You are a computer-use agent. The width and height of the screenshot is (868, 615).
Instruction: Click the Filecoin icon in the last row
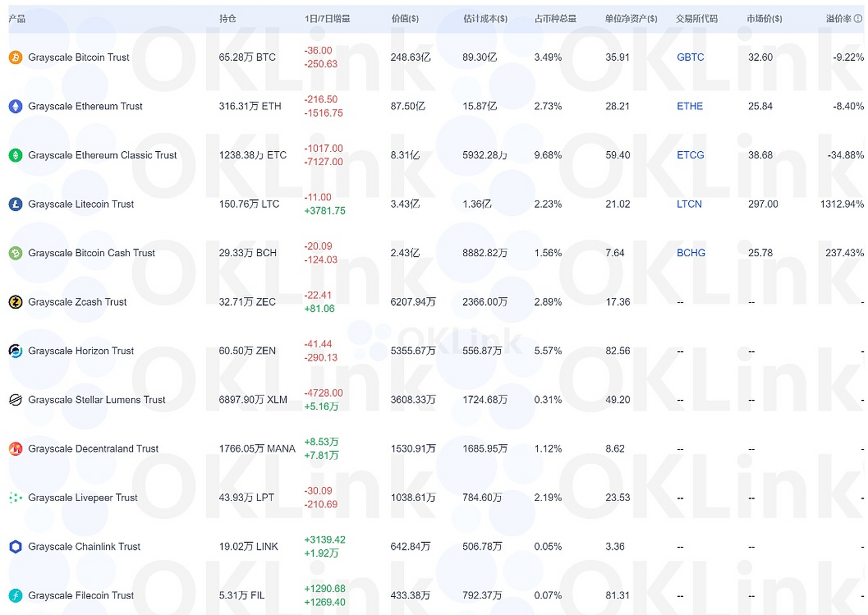point(15,596)
